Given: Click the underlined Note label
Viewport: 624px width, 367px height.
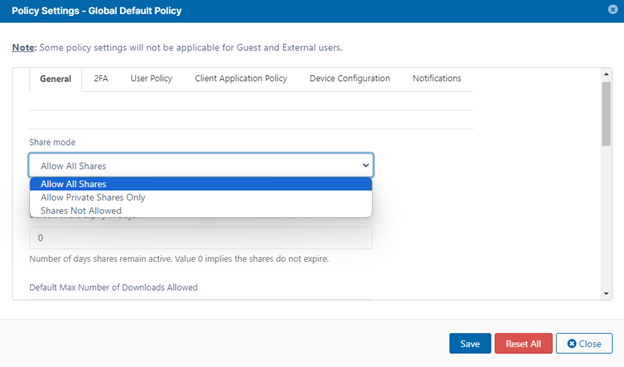Looking at the screenshot, I should coord(23,47).
